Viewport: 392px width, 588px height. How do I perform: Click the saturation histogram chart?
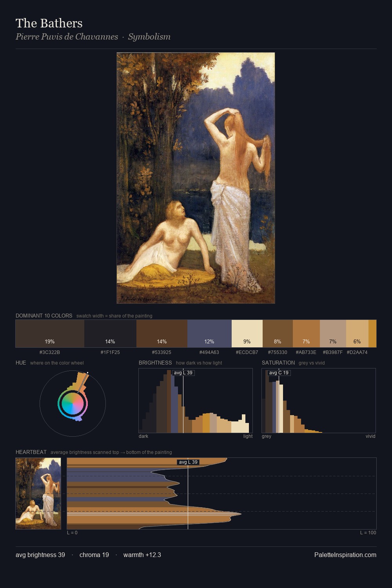[x=319, y=401]
